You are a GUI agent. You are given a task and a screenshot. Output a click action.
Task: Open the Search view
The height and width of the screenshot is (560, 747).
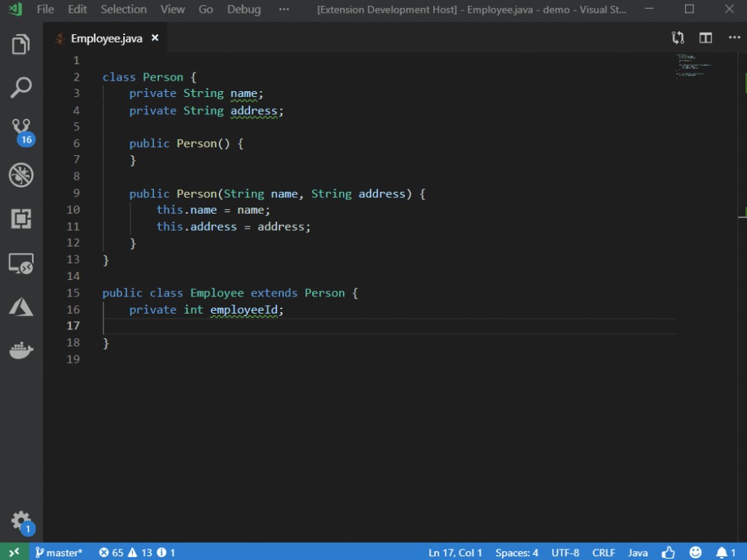pos(20,87)
